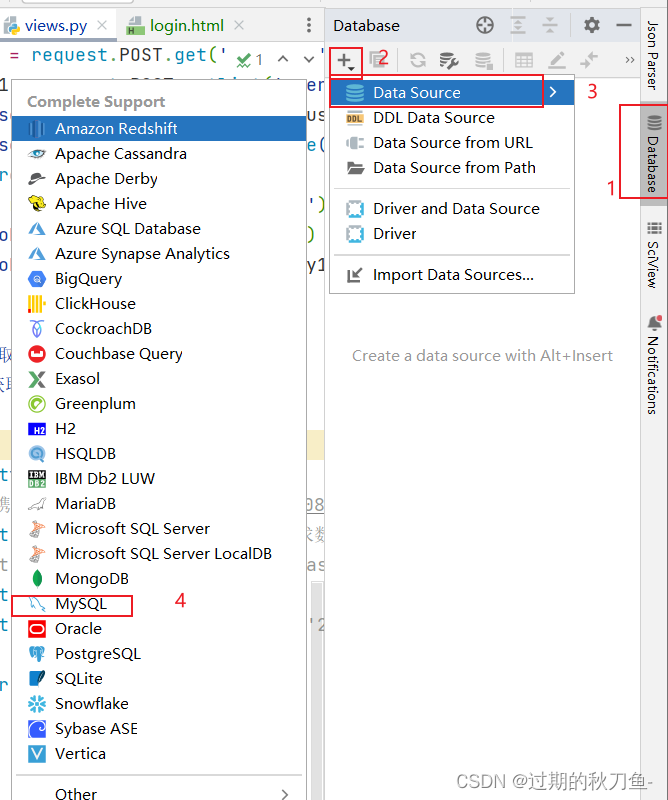
Task: Click Expand All icon in Database header
Action: click(x=517, y=25)
